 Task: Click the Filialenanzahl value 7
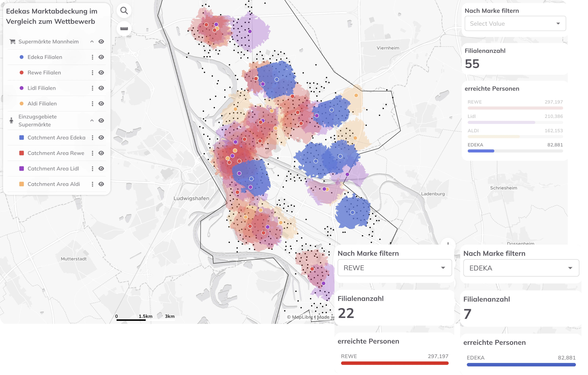click(x=467, y=314)
